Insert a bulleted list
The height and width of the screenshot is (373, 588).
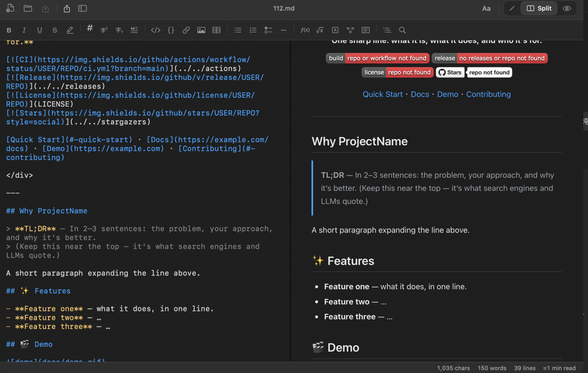pyautogui.click(x=237, y=30)
